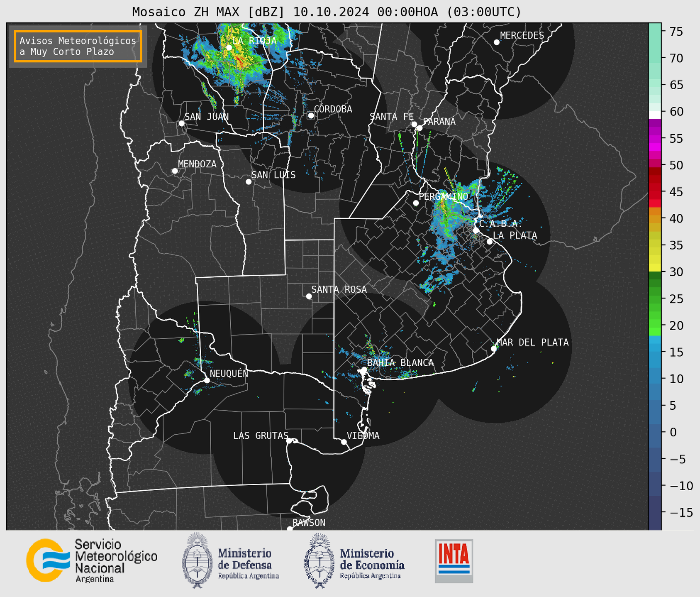This screenshot has width=700, height=597.
Task: Click the Pergamino city marker dot
Action: pyautogui.click(x=416, y=203)
